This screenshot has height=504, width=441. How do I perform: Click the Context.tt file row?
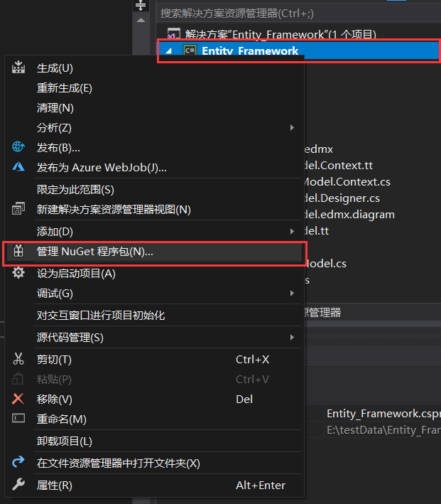[339, 165]
